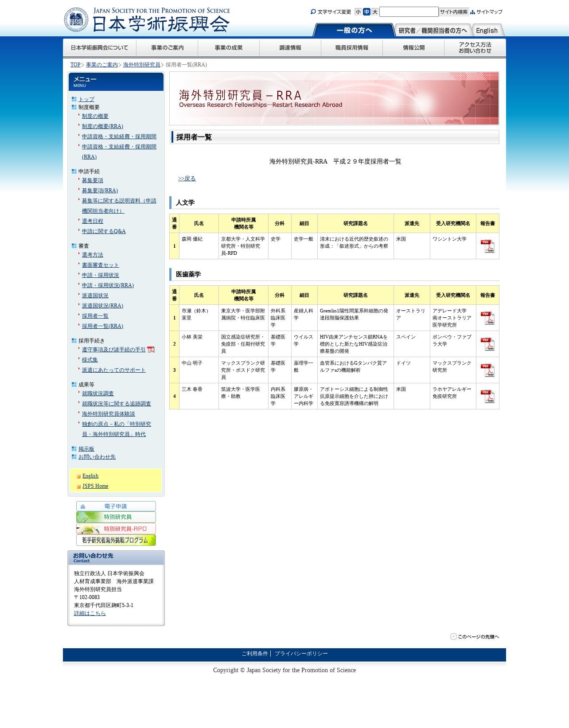Image resolution: width=569 pixels, height=728 pixels.
Task: Click the >>戻る back link
Action: tap(187, 179)
